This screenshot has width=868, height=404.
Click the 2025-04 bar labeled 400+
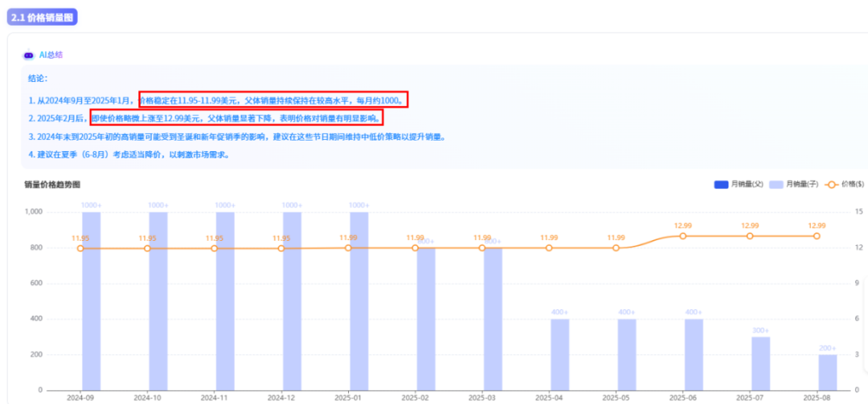tap(560, 353)
